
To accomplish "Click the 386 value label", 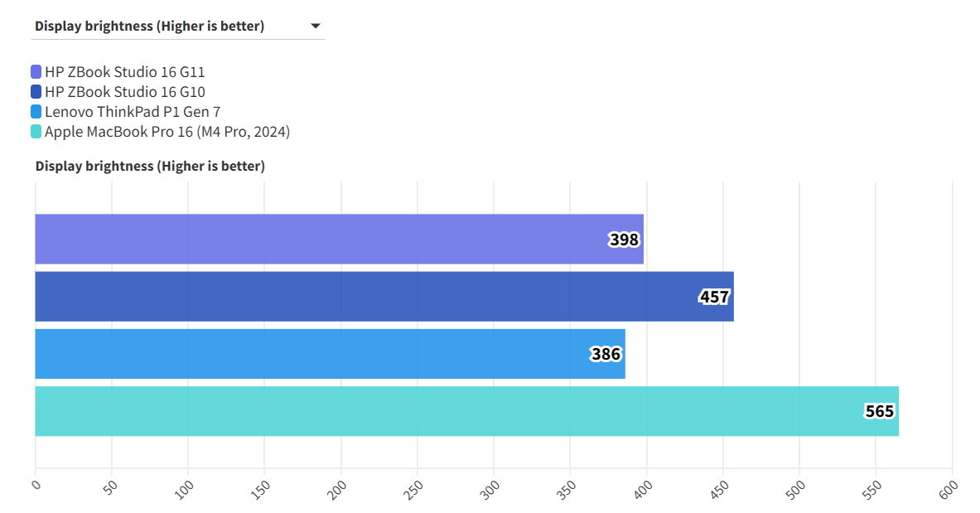I will [x=606, y=355].
